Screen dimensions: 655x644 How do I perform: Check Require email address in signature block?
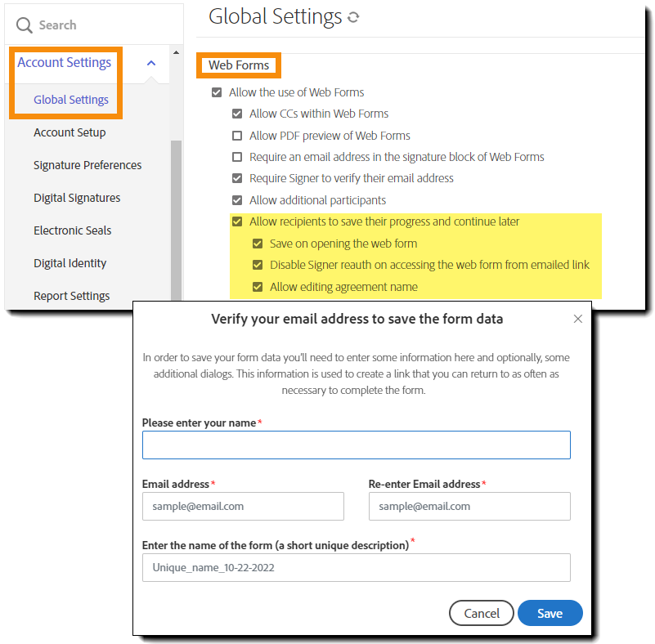(237, 157)
